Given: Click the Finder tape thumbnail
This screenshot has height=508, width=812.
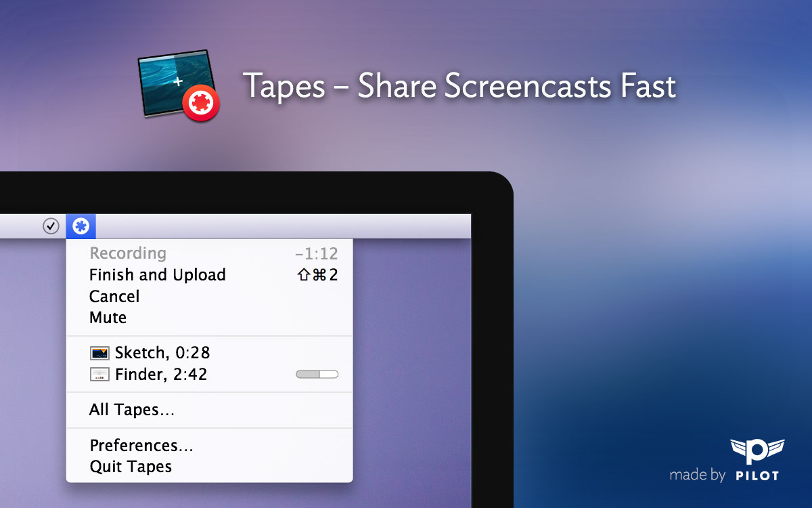Looking at the screenshot, I should 99,375.
